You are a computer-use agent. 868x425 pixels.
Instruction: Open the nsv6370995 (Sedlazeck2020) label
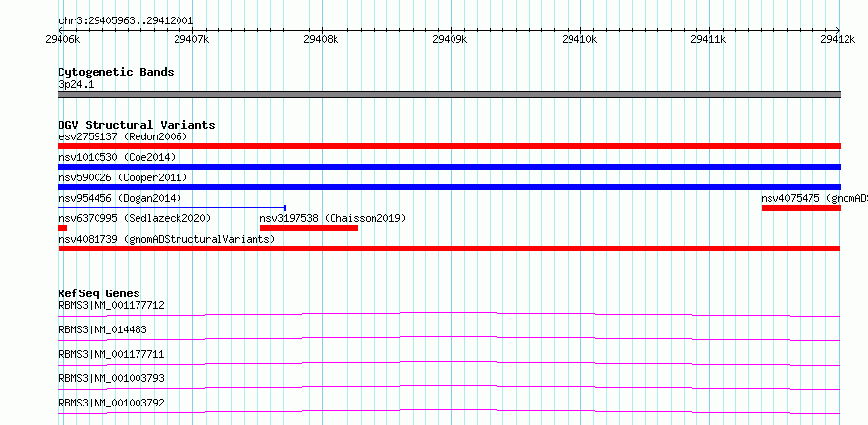coord(135,218)
